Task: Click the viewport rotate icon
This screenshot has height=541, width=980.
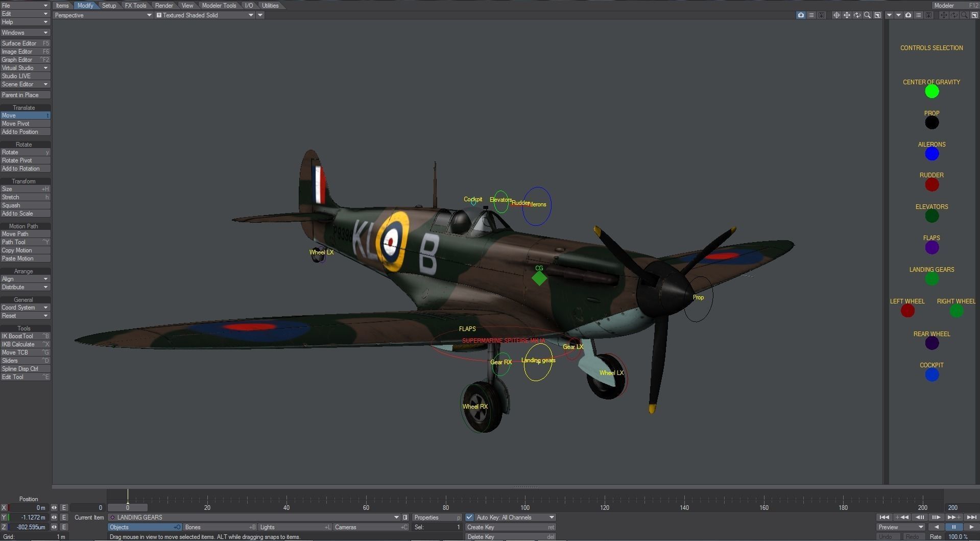Action: pyautogui.click(x=857, y=15)
